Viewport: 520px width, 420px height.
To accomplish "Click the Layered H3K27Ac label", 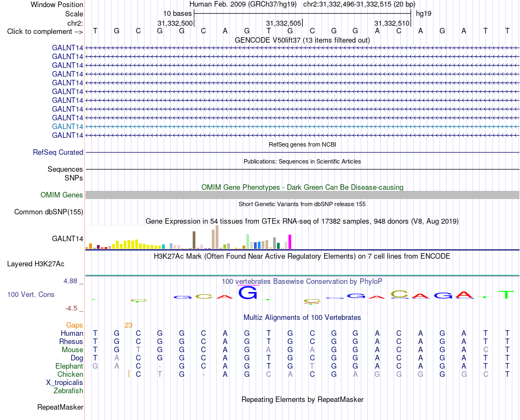I will (36, 264).
